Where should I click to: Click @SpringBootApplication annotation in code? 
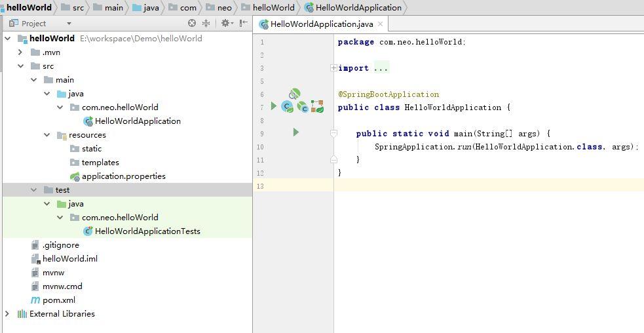pyautogui.click(x=388, y=94)
